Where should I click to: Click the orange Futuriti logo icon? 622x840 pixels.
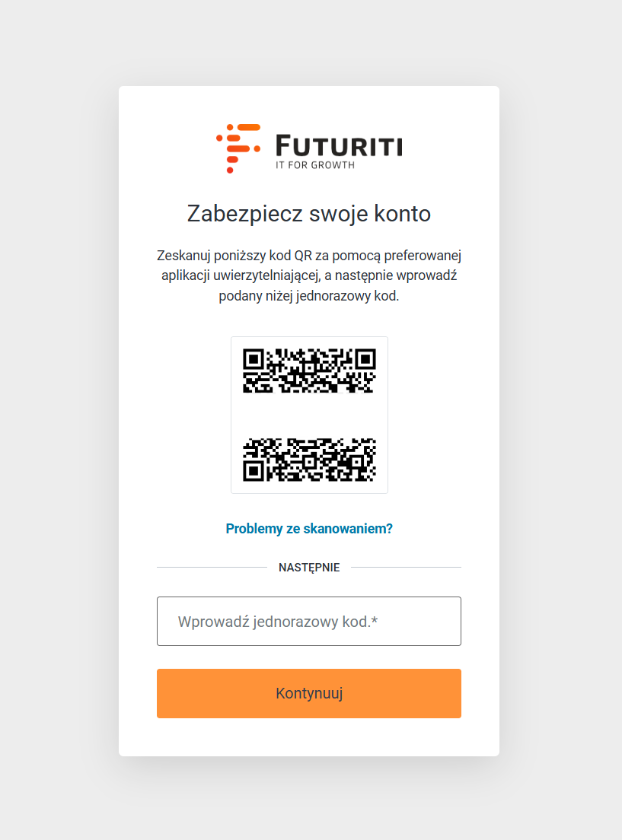click(x=238, y=148)
